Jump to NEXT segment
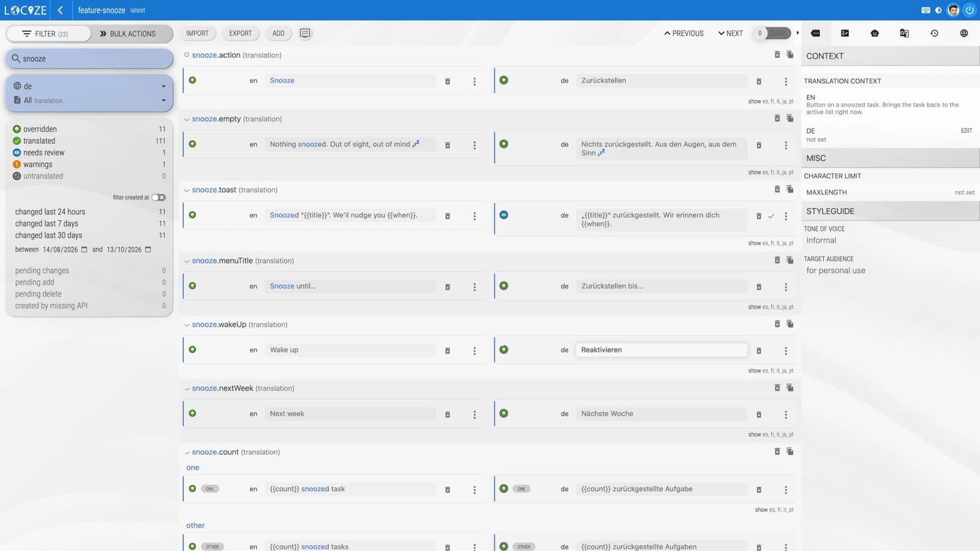 [x=730, y=33]
